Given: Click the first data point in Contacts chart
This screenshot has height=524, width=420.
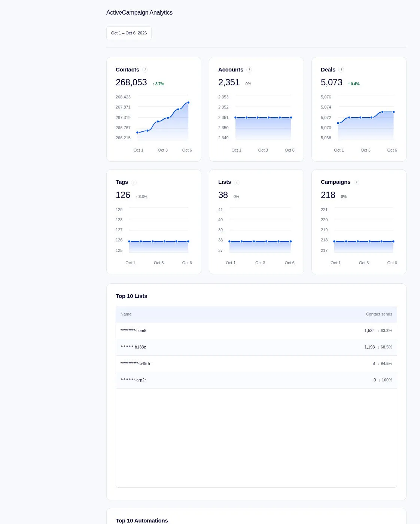Looking at the screenshot, I should (x=137, y=132).
